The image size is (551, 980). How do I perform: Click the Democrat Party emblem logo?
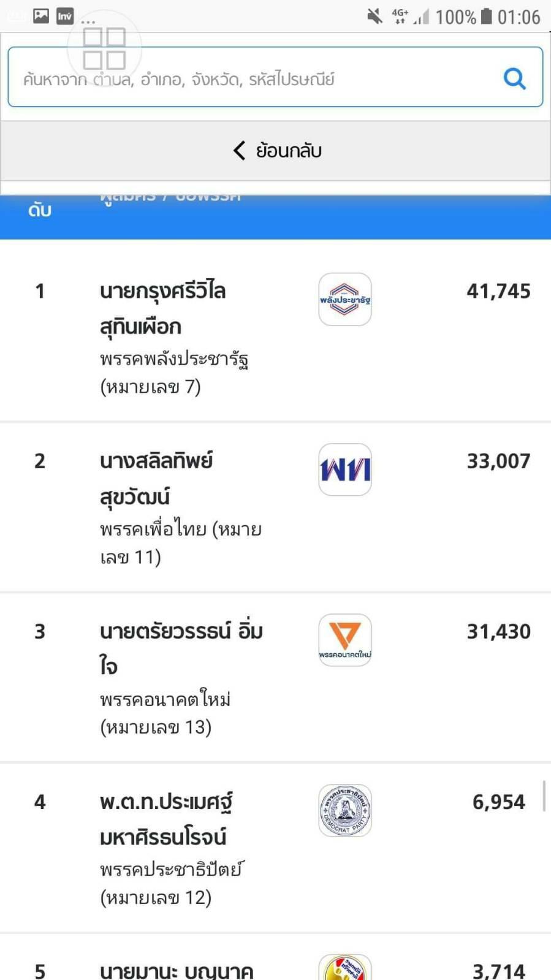pos(345,810)
